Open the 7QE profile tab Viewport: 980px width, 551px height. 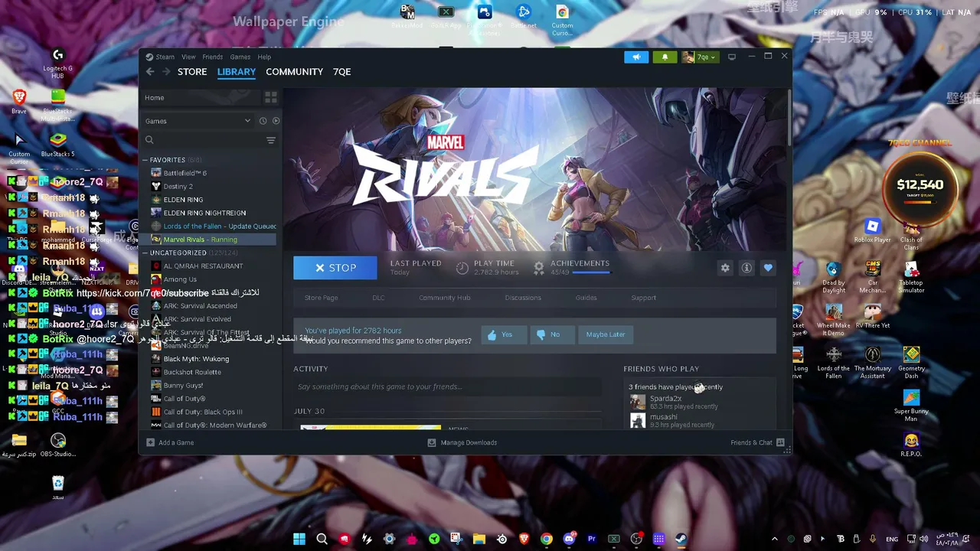tap(342, 72)
